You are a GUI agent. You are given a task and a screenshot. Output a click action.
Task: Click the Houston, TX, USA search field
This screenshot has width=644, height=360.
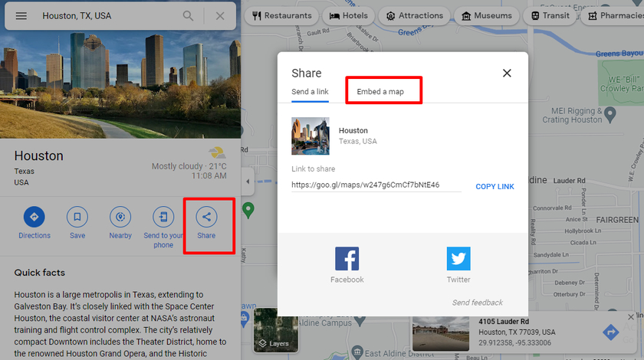107,16
